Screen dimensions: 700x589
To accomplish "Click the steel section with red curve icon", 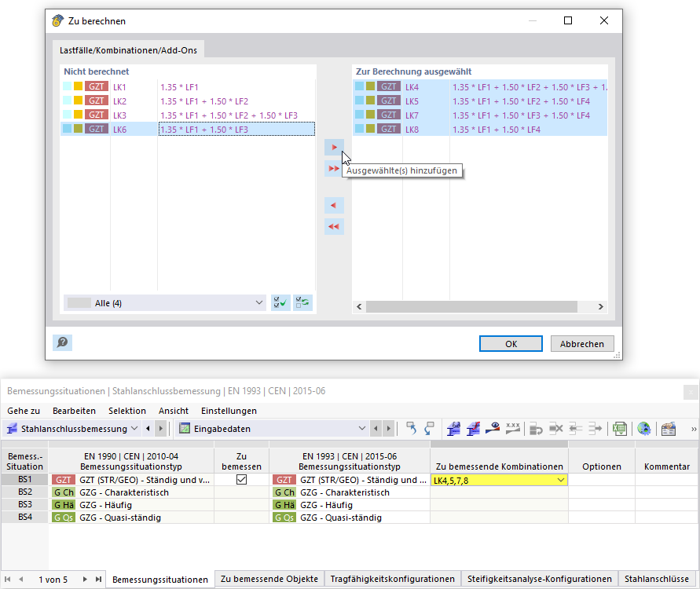I will click(x=473, y=429).
